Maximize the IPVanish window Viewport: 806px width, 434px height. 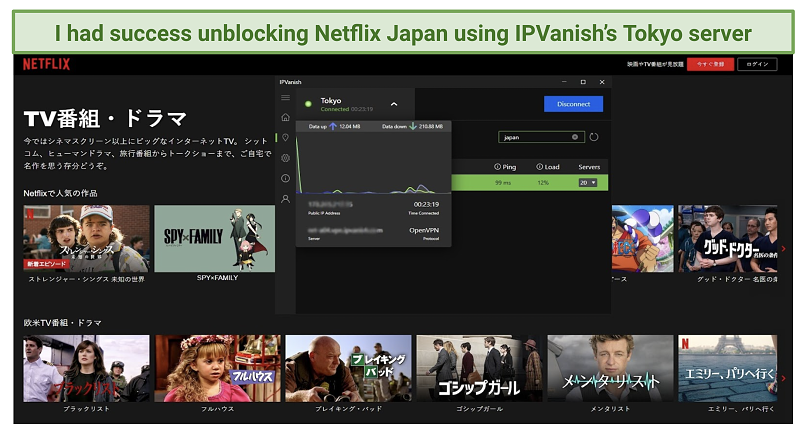tap(583, 82)
